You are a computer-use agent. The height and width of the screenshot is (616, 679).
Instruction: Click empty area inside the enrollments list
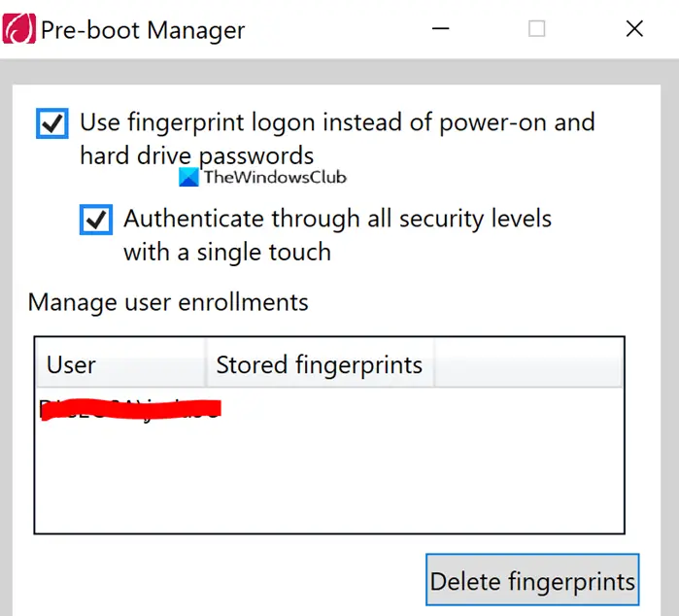[389, 476]
